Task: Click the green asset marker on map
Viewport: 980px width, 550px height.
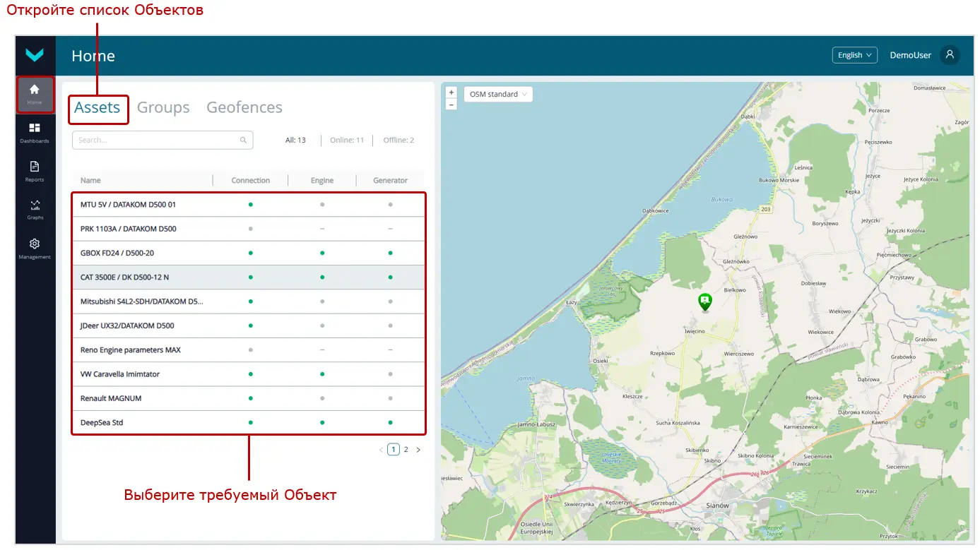Action: [x=704, y=302]
